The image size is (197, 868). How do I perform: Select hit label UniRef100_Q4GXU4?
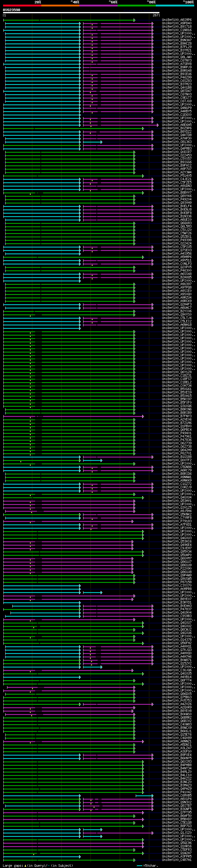[177, 497]
